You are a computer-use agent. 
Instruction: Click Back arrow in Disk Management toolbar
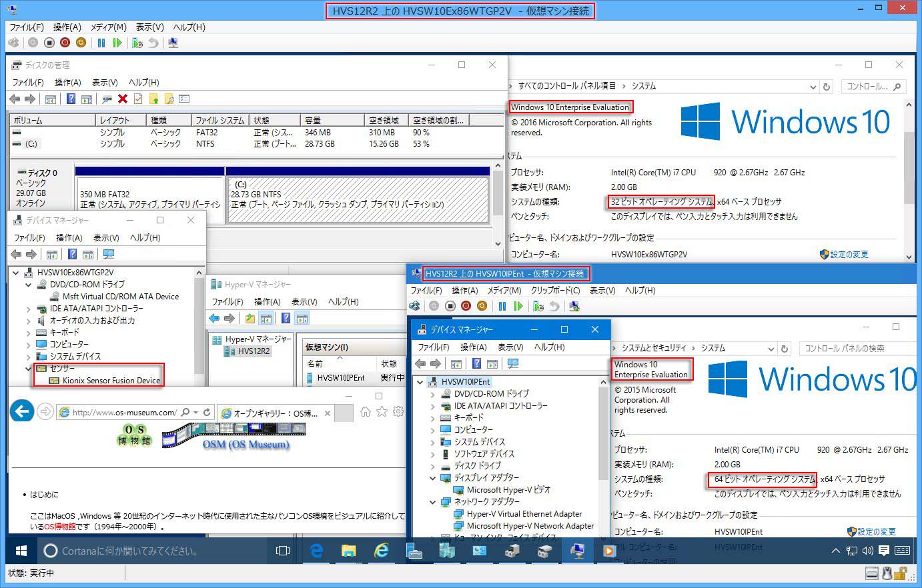pyautogui.click(x=15, y=99)
